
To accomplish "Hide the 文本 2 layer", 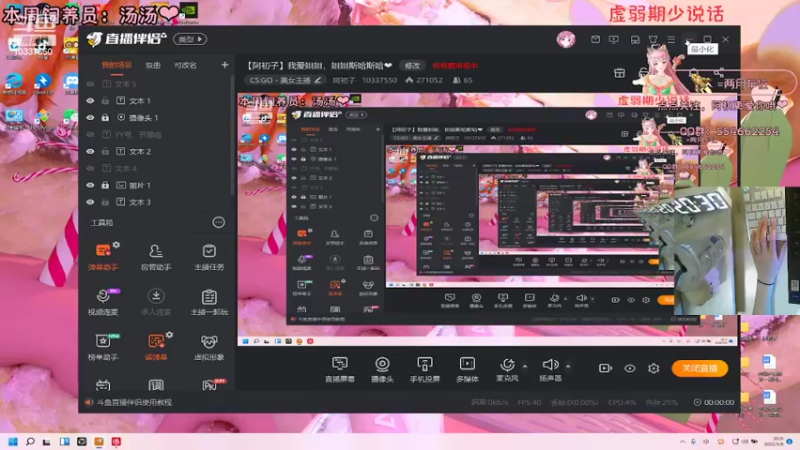I will click(90, 152).
